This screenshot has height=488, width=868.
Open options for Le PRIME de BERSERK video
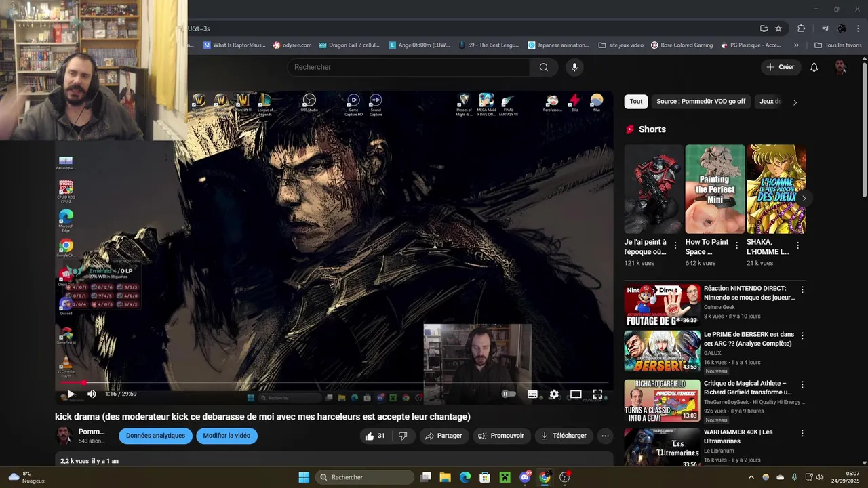pos(802,335)
